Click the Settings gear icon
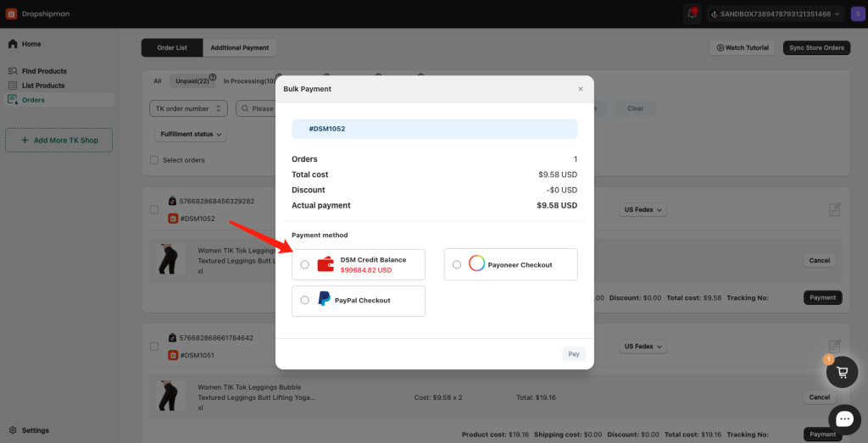Screen dimensions: 868x443 (13, 430)
